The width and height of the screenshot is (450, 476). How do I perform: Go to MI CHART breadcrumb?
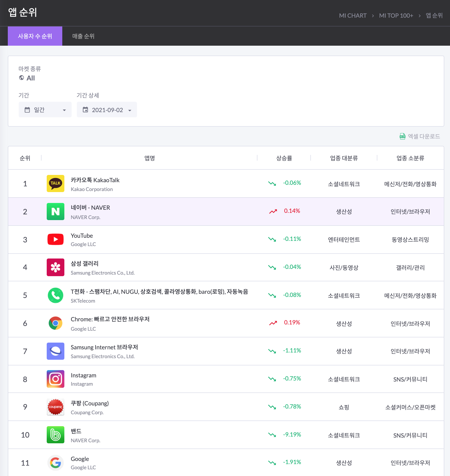[x=353, y=16]
